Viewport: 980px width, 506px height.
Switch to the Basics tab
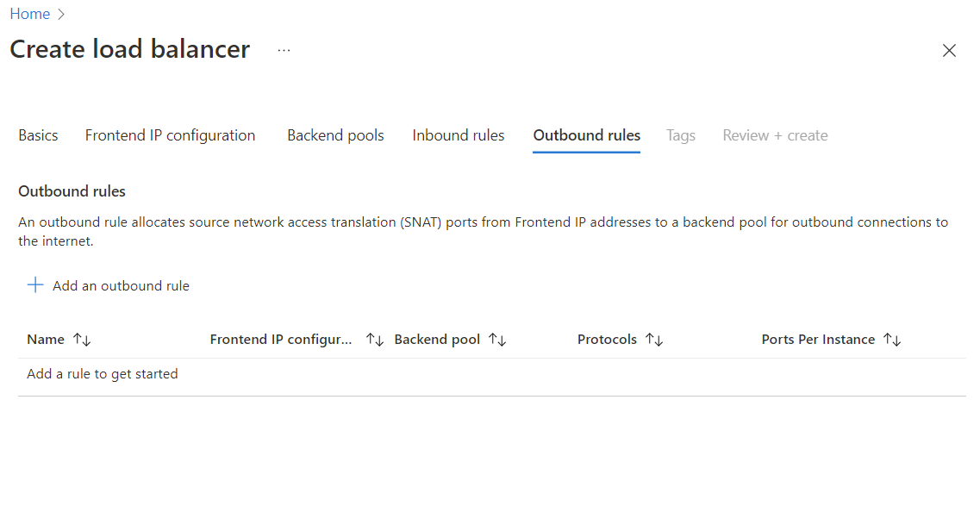coord(38,135)
